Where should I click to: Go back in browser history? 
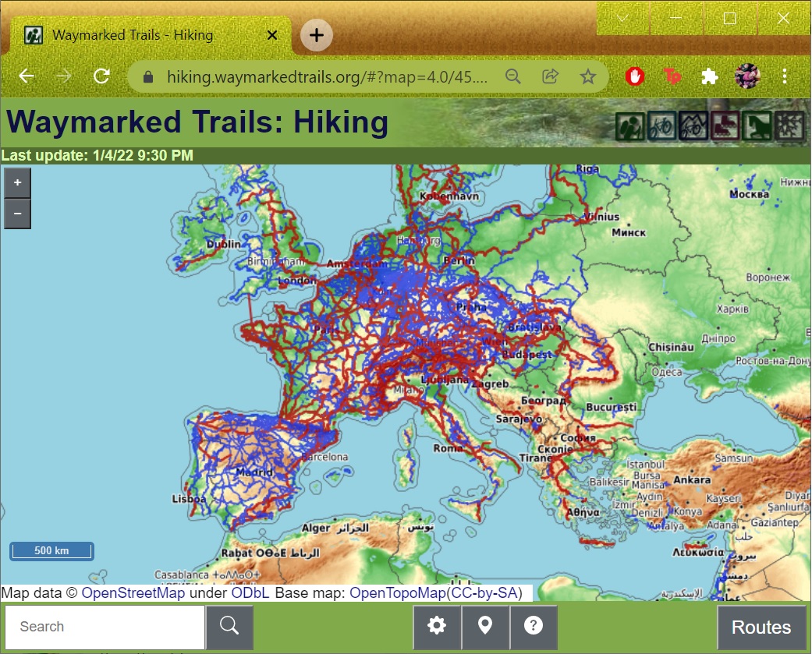click(27, 76)
